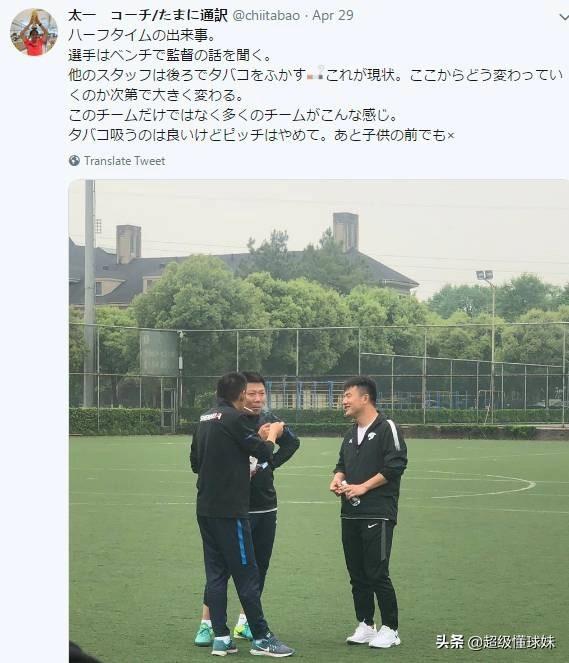Click the Translate Tweet link
The width and height of the screenshot is (569, 663).
(124, 161)
